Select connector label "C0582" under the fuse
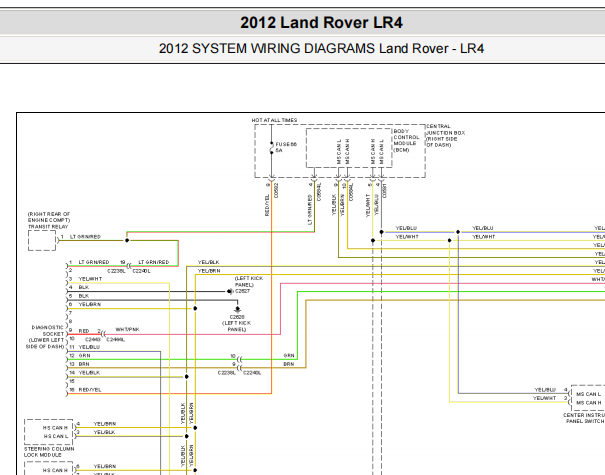This screenshot has width=605, height=475. (276, 191)
